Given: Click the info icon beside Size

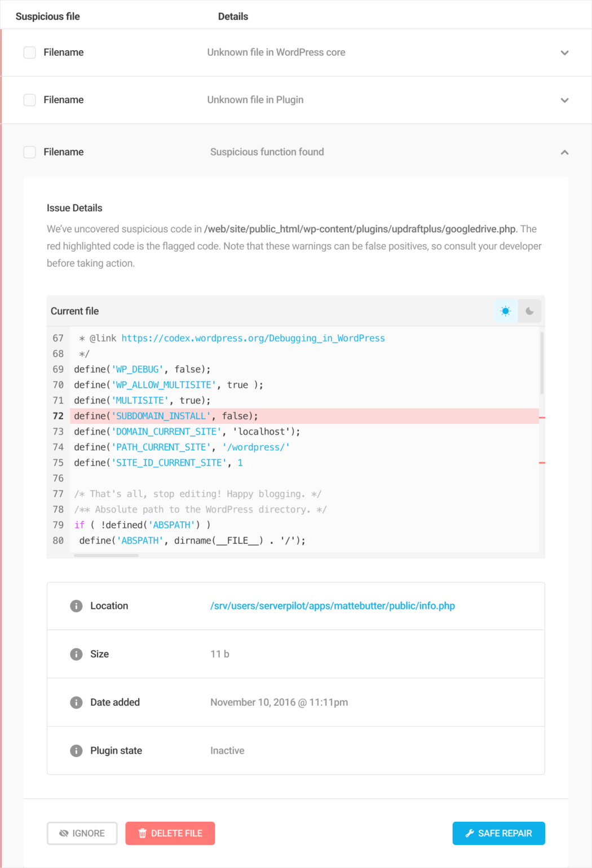Looking at the screenshot, I should point(76,654).
